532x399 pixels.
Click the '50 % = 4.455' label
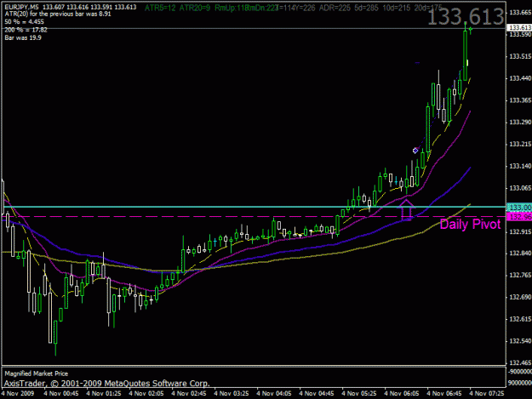pos(24,22)
